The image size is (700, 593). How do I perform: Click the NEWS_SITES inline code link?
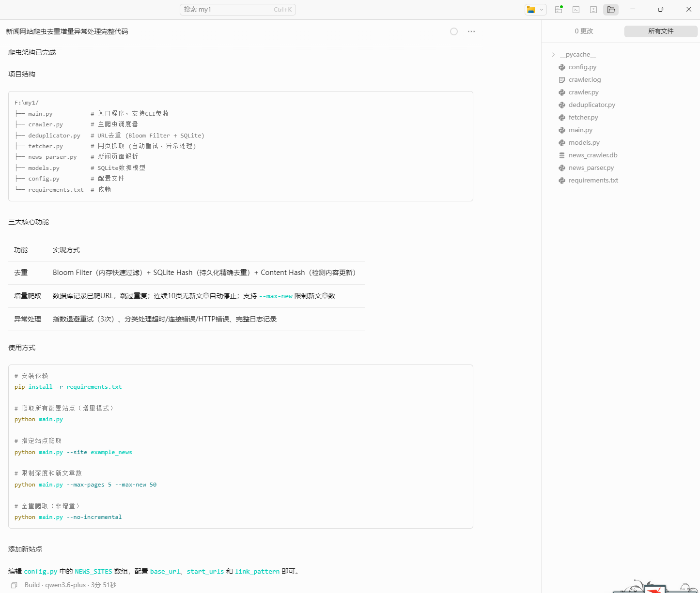93,572
